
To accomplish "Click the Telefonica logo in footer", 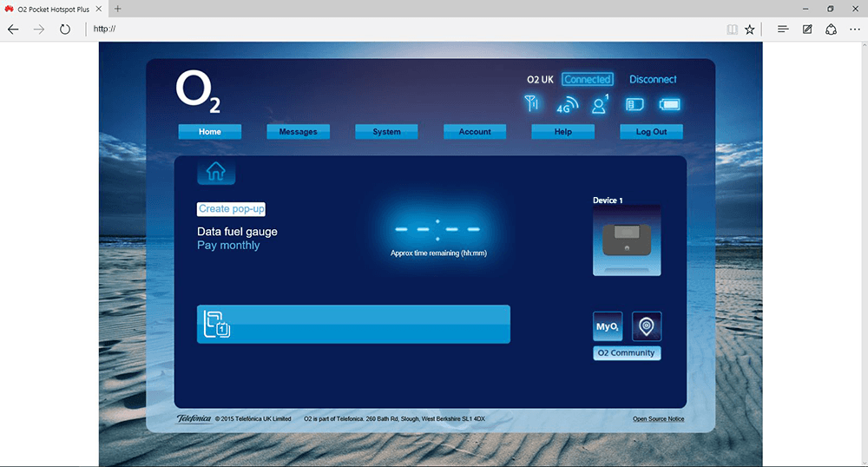I will 194,419.
